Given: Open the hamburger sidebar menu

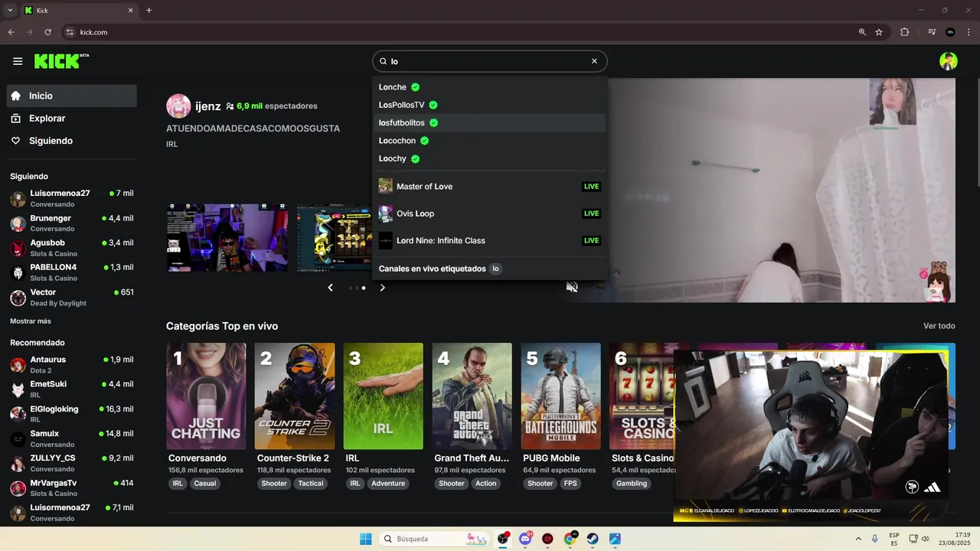Looking at the screenshot, I should [18, 61].
